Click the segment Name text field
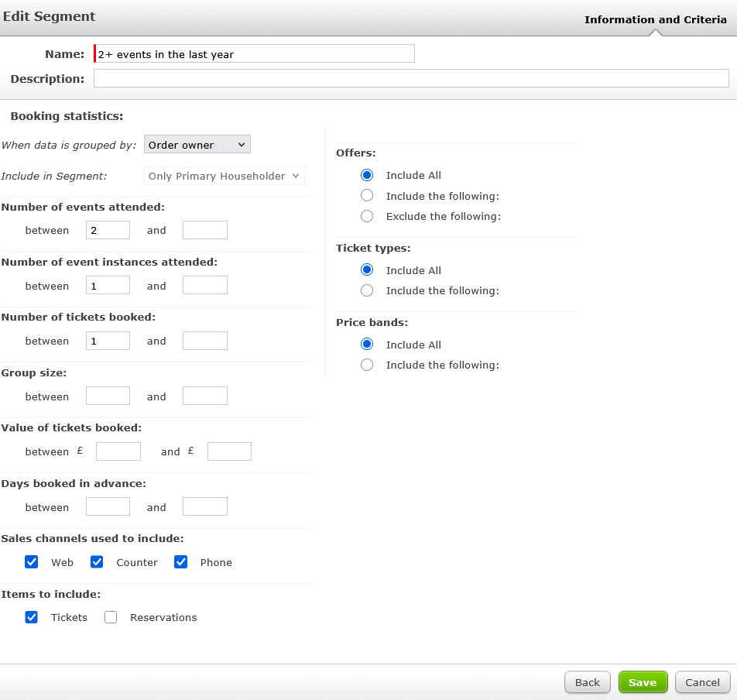This screenshot has height=700, width=737. click(255, 53)
